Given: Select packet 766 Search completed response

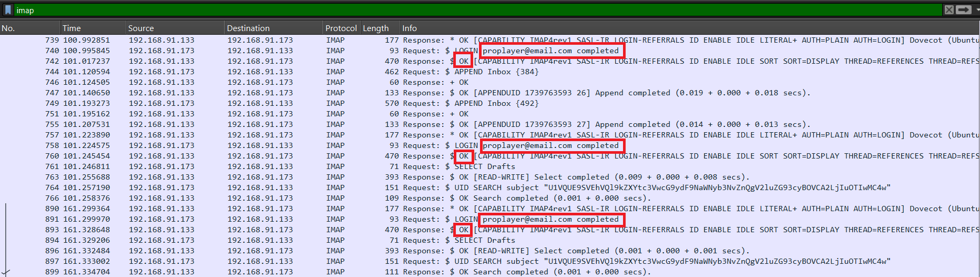Looking at the screenshot, I should pos(263,199).
